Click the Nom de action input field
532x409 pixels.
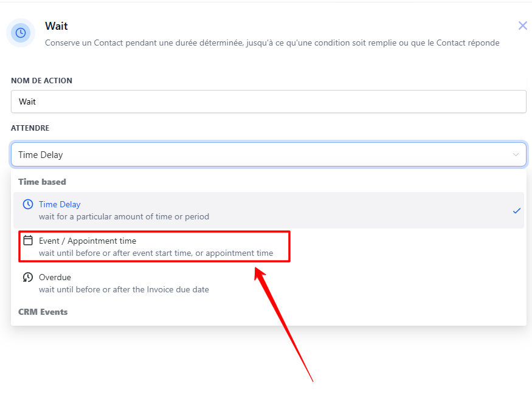[x=268, y=101]
